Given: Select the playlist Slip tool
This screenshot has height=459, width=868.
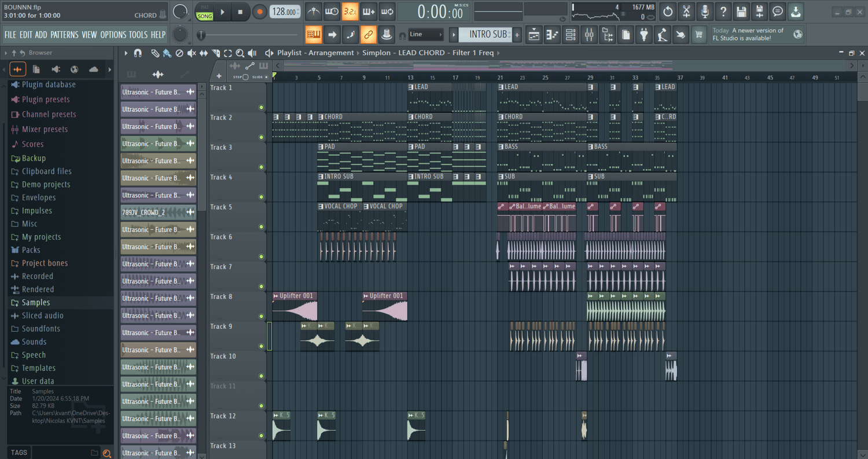Looking at the screenshot, I should pos(204,53).
